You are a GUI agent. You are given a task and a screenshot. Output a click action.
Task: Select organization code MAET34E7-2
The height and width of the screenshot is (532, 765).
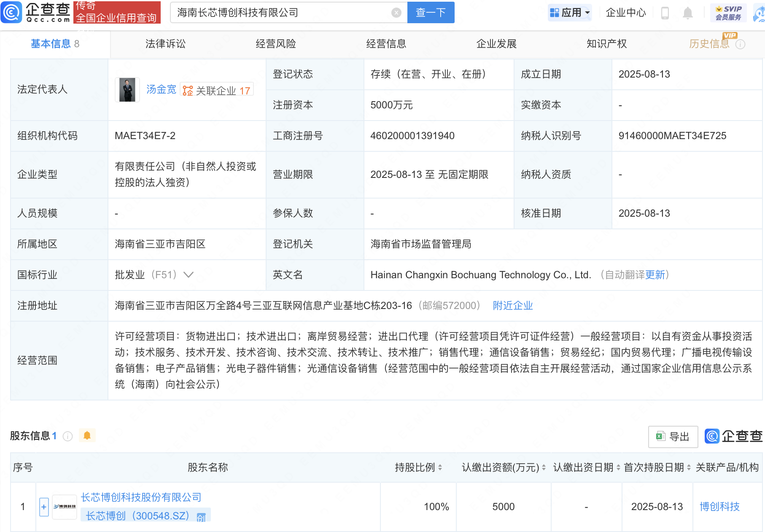tap(145, 136)
